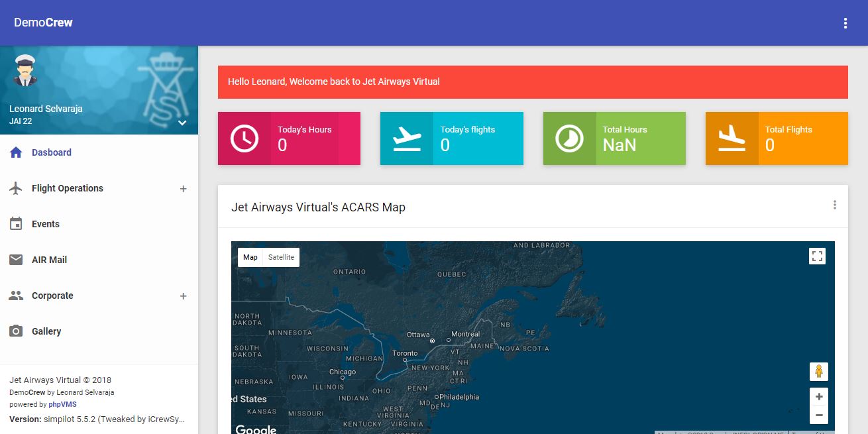
Task: Click the pilot avatar picture
Action: point(25,70)
